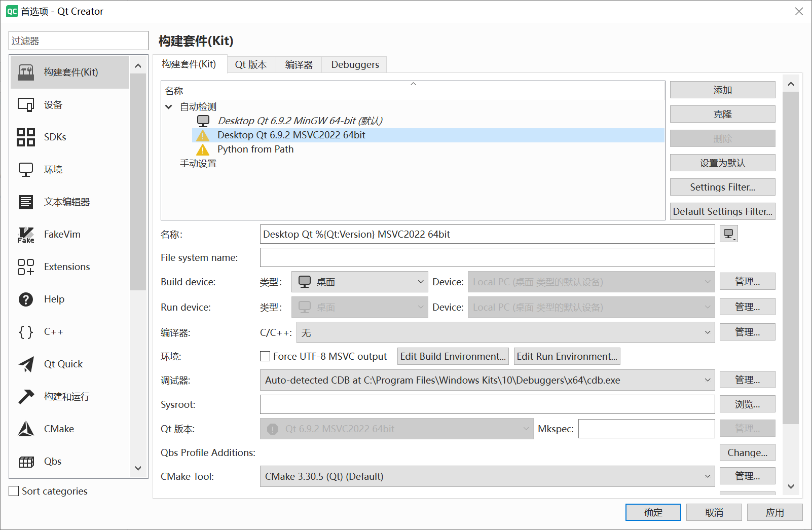The image size is (812, 530).
Task: Focus the Mkspec field
Action: pos(647,429)
